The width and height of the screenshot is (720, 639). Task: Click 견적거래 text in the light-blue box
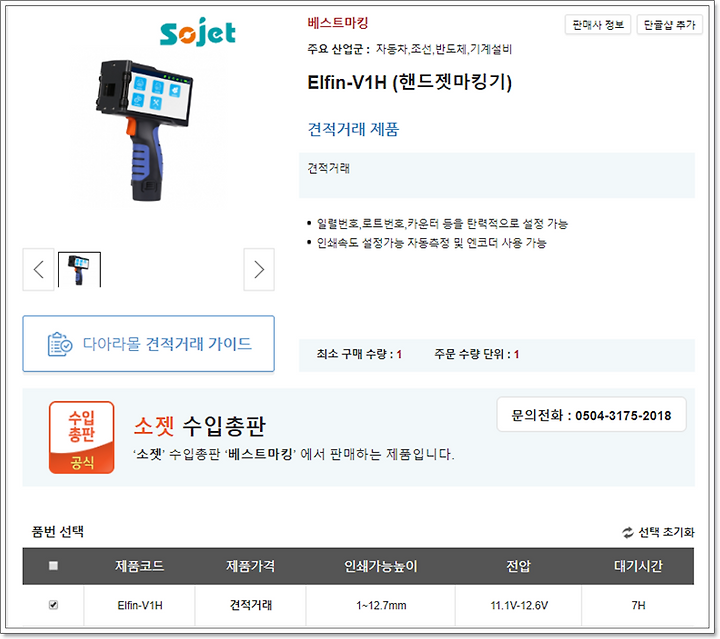point(328,168)
